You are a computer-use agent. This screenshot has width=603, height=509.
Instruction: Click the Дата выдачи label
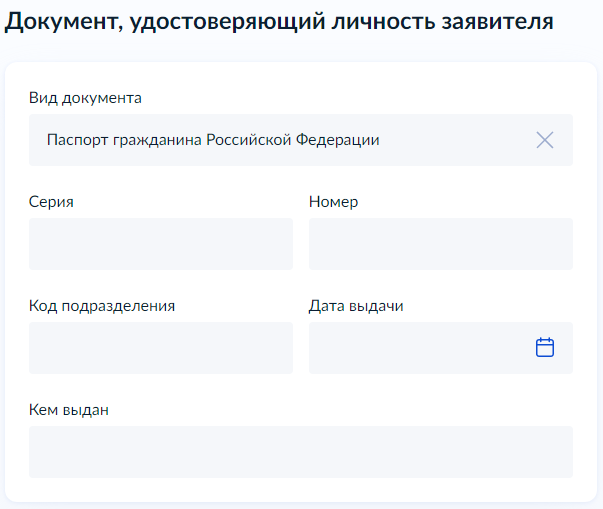[356, 306]
